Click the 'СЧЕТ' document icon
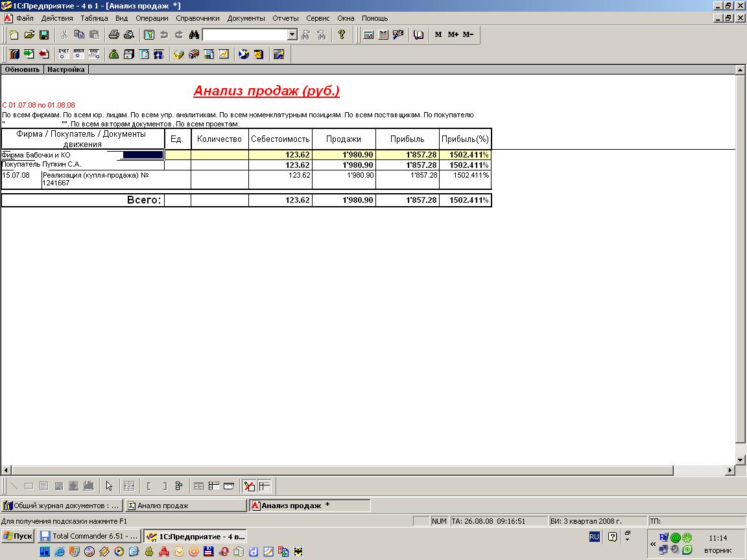The image size is (747, 560). [x=64, y=54]
